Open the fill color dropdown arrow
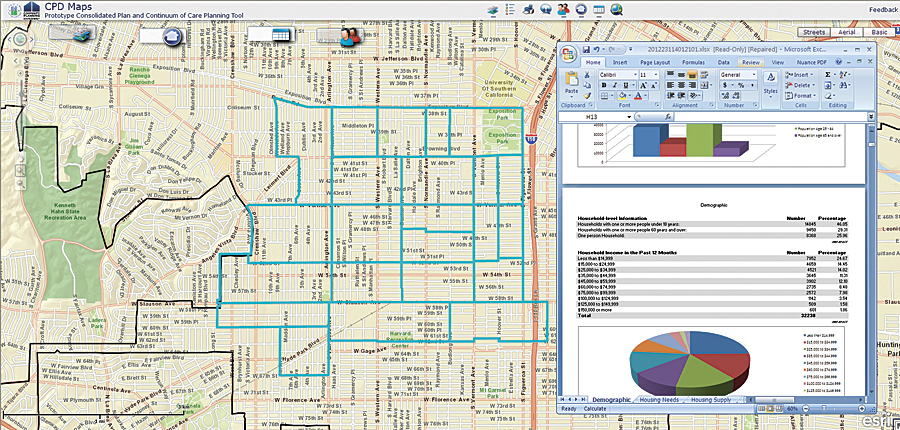This screenshot has width=900, height=430. (630, 95)
